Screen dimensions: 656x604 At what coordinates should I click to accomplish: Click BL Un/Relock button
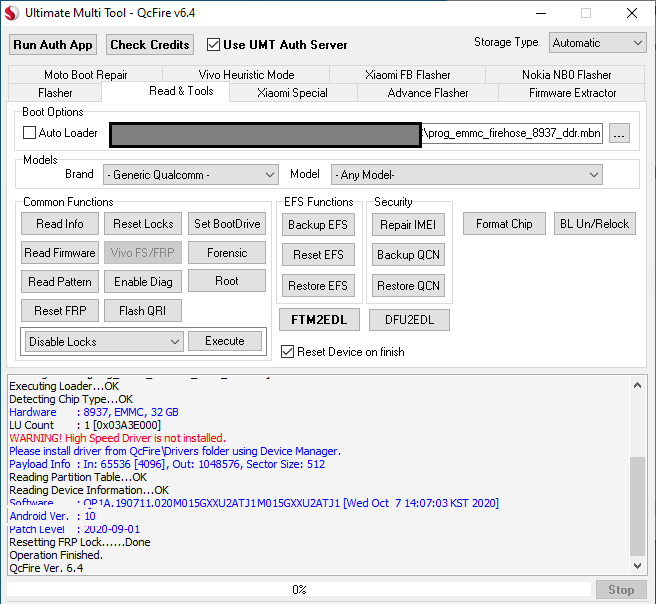[594, 224]
